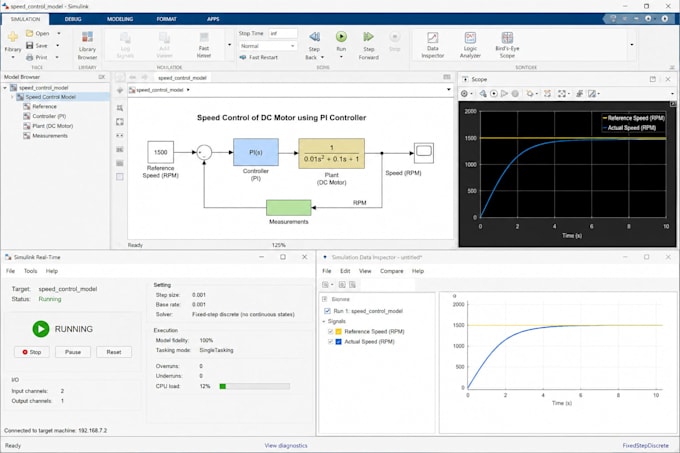
Task: Switch to the APPS ribbon tab
Action: (213, 19)
